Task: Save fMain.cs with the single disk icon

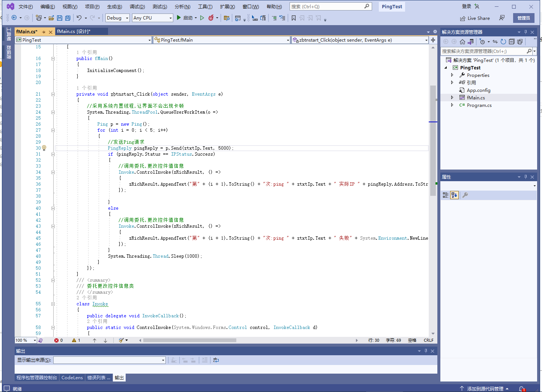Action: (x=60, y=18)
